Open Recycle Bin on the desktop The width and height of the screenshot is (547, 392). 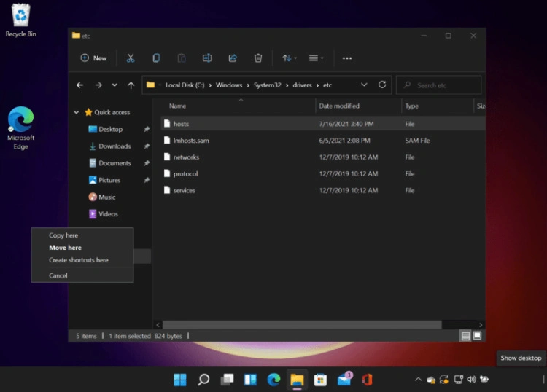21,20
